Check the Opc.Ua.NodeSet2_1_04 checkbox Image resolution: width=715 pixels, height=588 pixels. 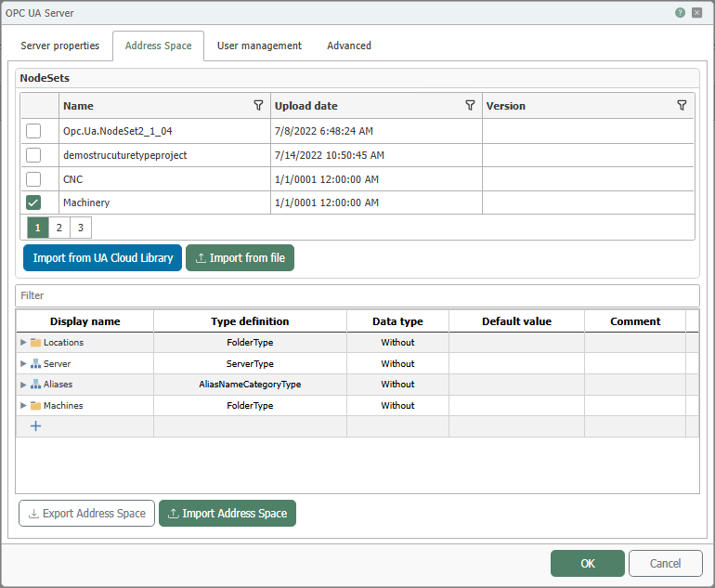[x=33, y=131]
